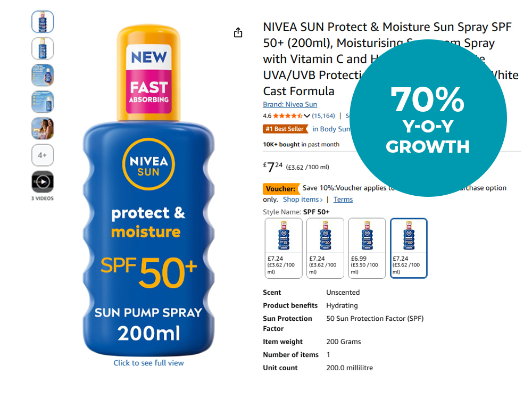Open the 4+ more images thumbnail
532x399 pixels.
coord(43,155)
